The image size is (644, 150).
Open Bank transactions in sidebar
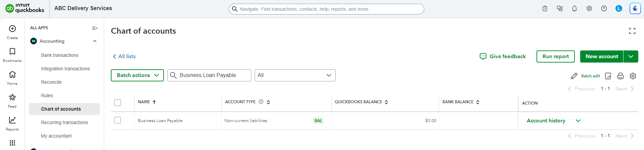click(59, 55)
